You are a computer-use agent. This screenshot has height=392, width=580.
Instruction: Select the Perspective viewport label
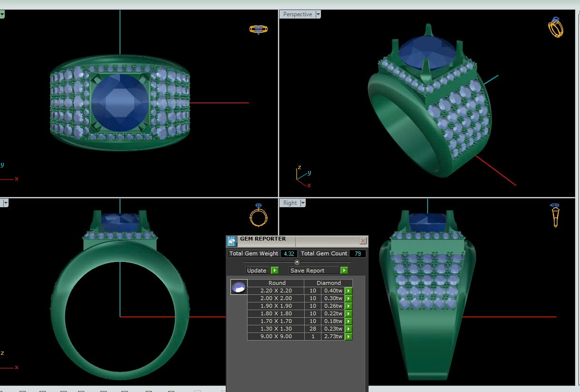[x=297, y=14]
